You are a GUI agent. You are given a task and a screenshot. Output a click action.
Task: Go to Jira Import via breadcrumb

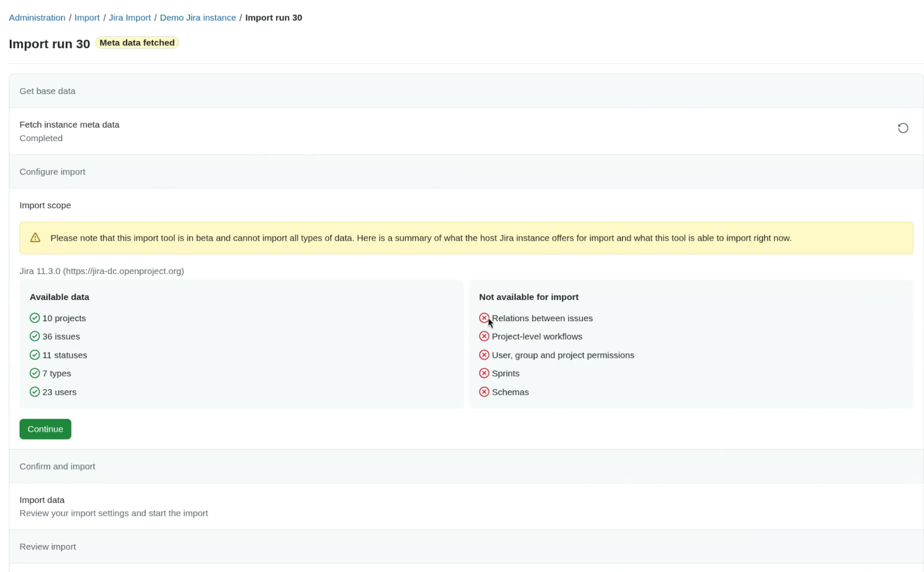pos(130,17)
